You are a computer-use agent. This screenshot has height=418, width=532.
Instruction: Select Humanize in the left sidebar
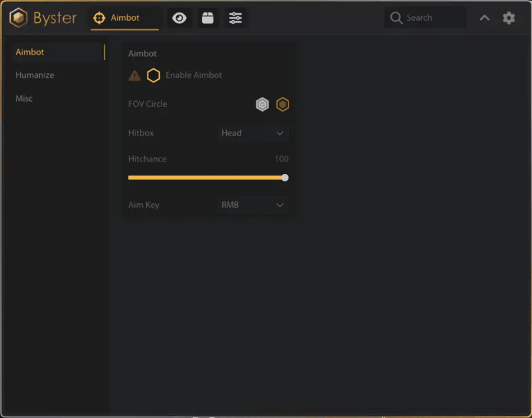click(35, 75)
